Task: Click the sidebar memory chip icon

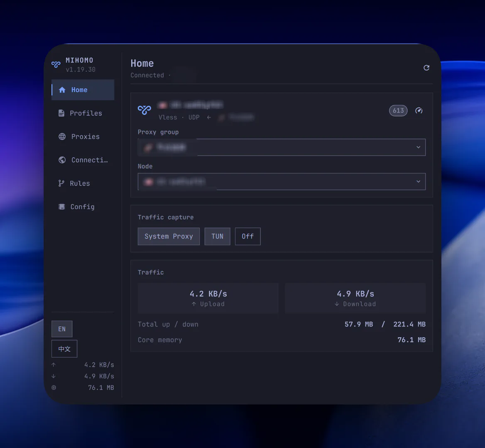Action: (54, 387)
